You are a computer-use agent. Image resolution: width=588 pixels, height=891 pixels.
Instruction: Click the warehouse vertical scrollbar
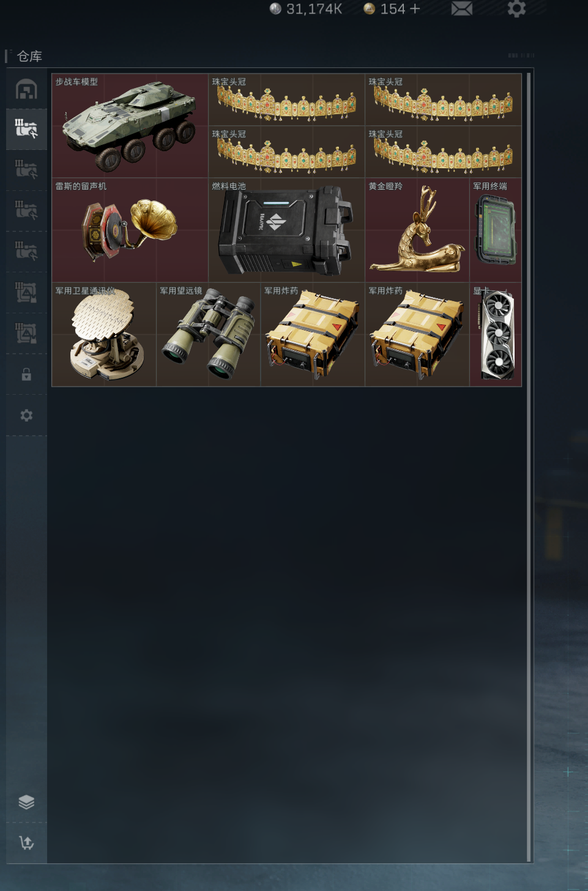pyautogui.click(x=529, y=467)
